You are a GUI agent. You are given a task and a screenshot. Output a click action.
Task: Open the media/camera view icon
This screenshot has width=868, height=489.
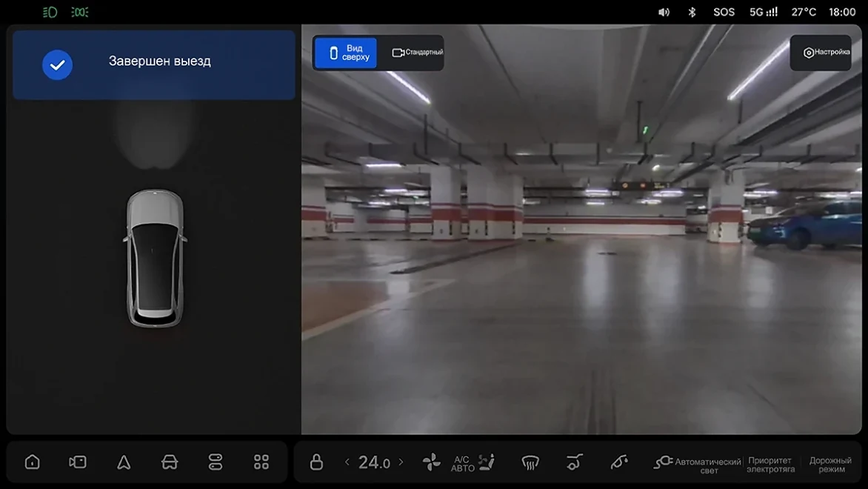pos(78,462)
